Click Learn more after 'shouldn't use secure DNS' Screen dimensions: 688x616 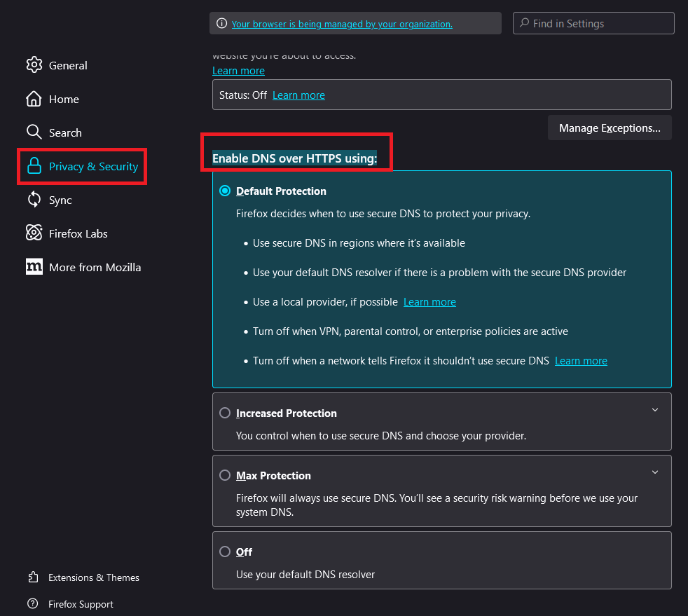581,361
